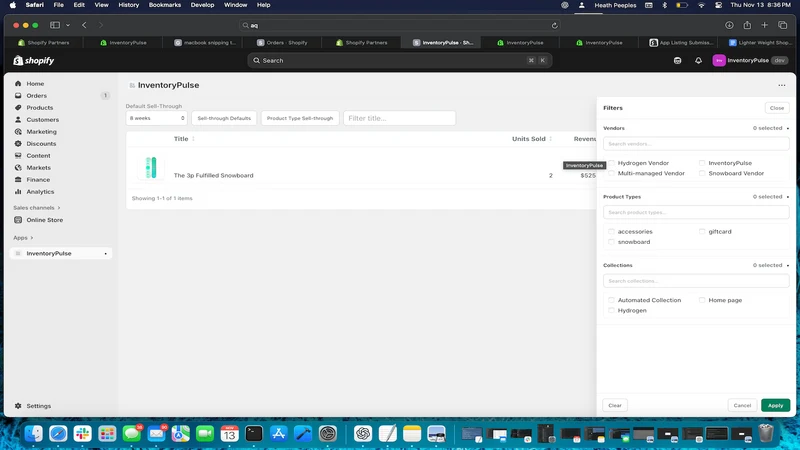The image size is (800, 450).
Task: Open the Orders section
Action: [36, 95]
